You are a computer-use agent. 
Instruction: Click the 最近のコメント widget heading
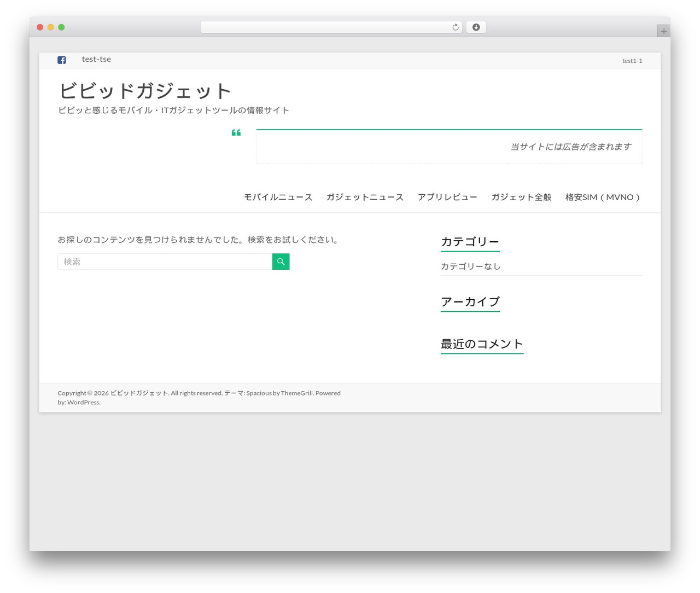click(482, 344)
